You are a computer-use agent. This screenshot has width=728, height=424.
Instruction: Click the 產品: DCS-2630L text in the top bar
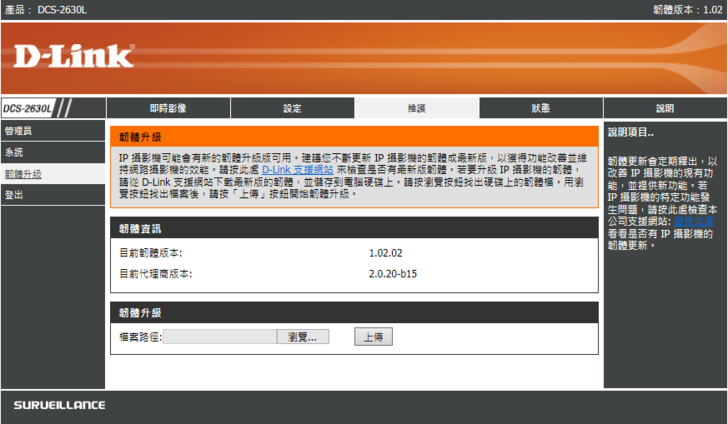(46, 10)
